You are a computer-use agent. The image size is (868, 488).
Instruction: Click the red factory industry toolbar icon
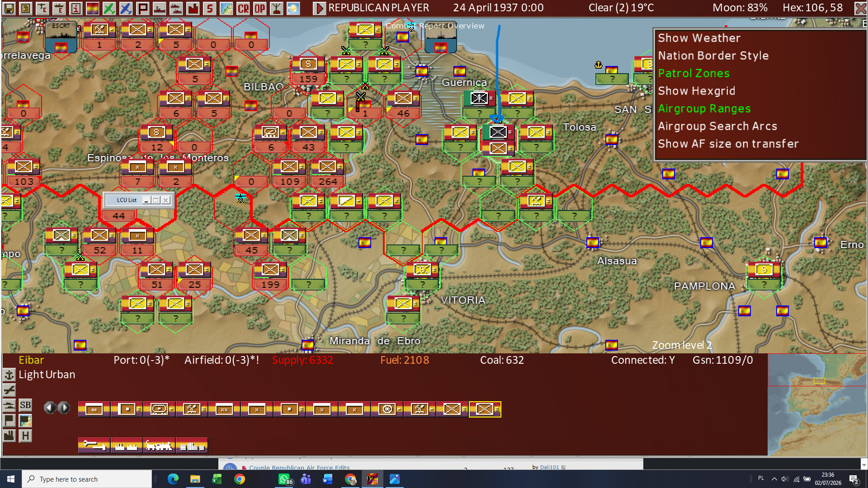click(193, 8)
